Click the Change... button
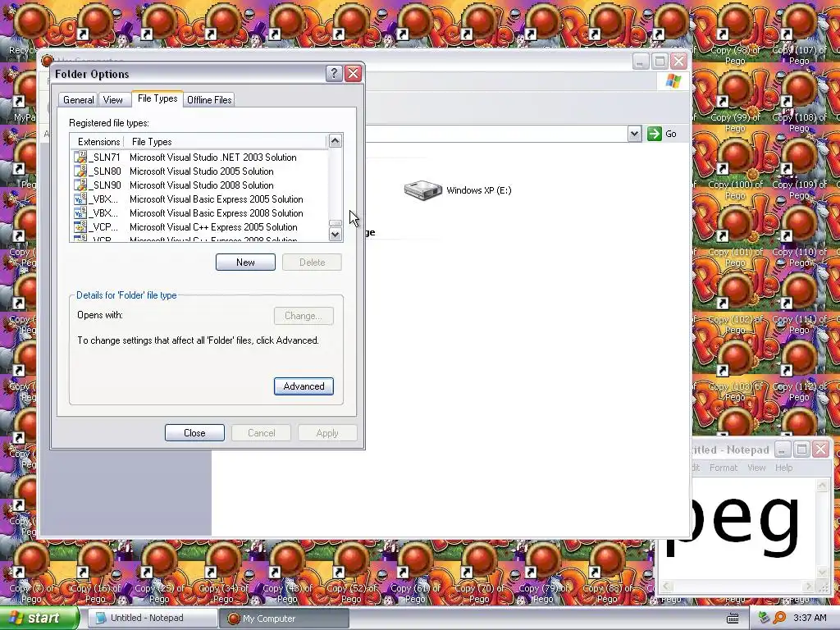 304,316
